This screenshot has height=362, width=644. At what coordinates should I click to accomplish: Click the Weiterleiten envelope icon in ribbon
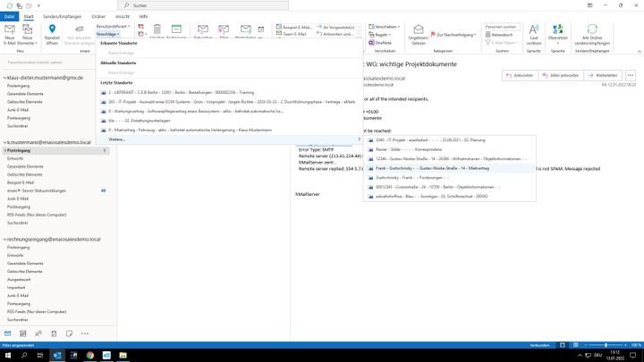coord(246,29)
